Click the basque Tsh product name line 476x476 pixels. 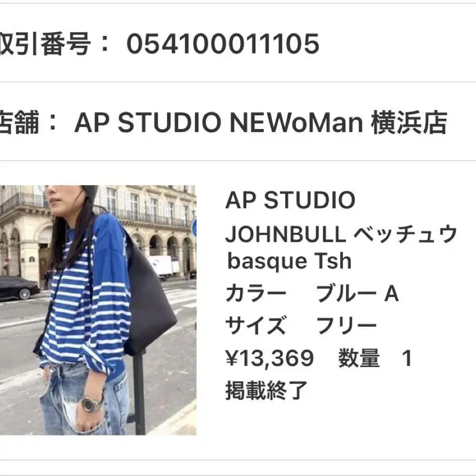pos(289,261)
